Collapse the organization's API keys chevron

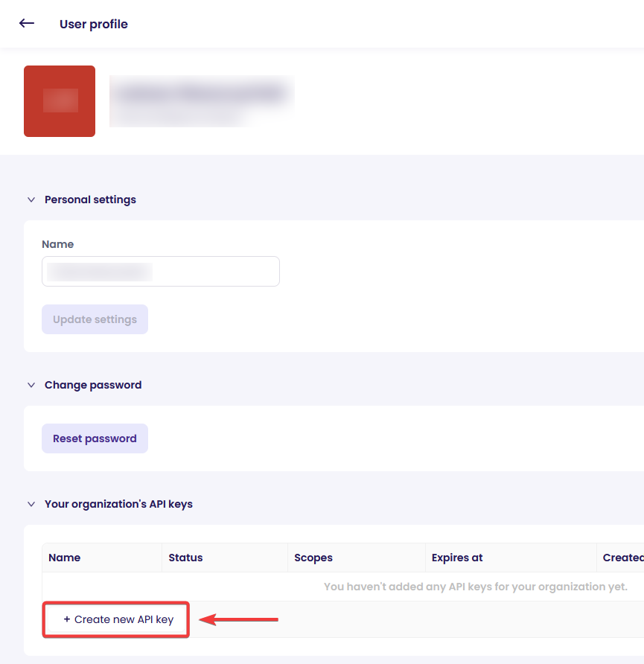pyautogui.click(x=31, y=504)
